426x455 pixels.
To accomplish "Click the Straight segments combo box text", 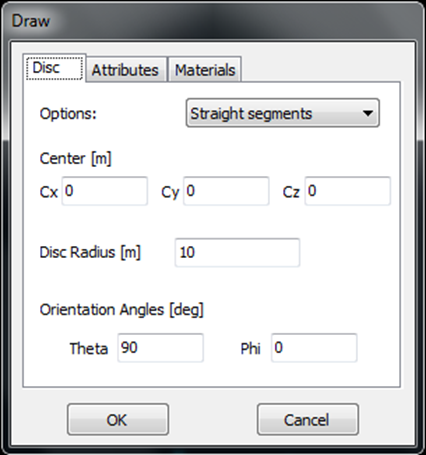I will point(251,114).
